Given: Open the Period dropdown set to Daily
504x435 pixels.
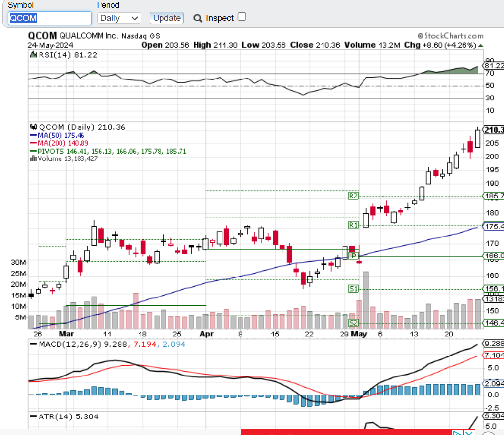Looking at the screenshot, I should click(119, 19).
